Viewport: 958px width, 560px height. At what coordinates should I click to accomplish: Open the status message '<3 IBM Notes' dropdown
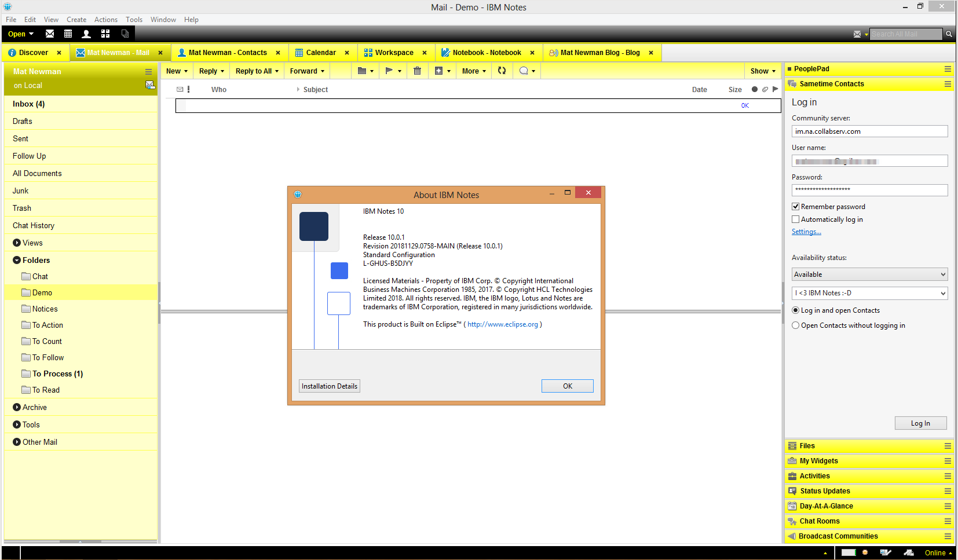pos(869,293)
